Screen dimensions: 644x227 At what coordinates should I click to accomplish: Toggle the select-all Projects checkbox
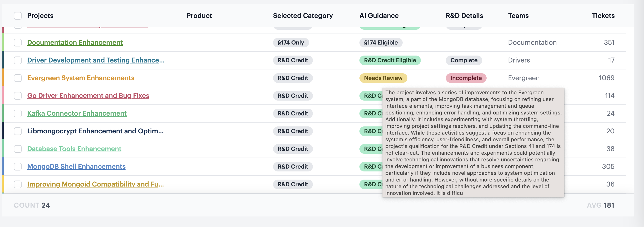coord(18,16)
